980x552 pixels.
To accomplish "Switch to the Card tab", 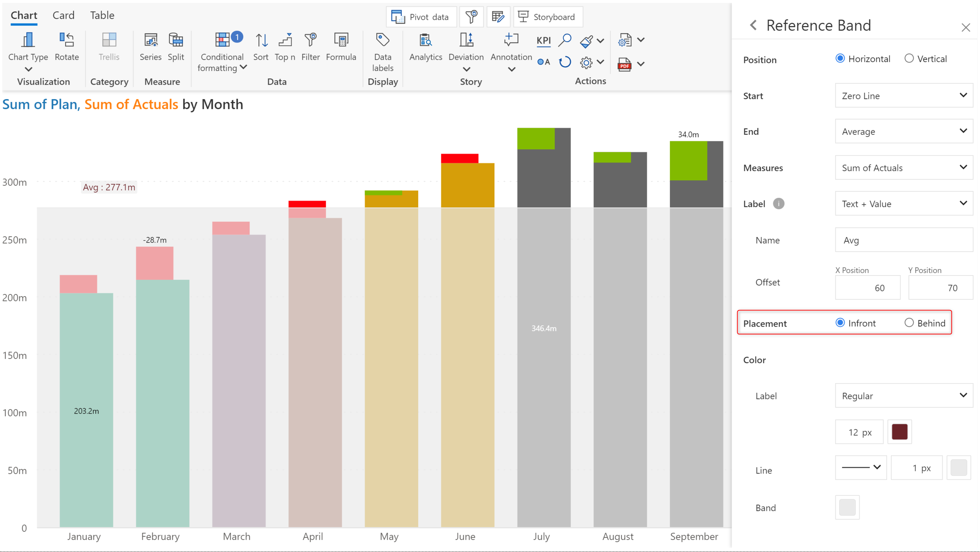I will tap(63, 15).
